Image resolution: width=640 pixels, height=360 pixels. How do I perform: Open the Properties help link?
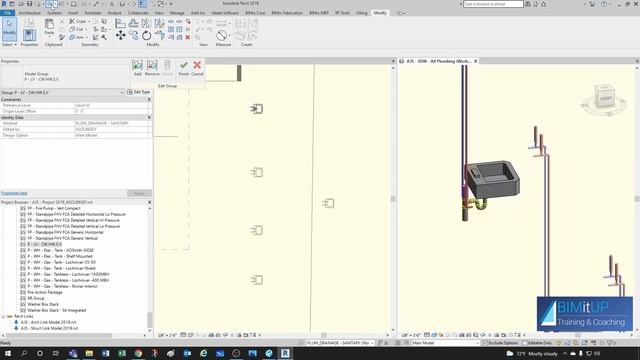14,193
